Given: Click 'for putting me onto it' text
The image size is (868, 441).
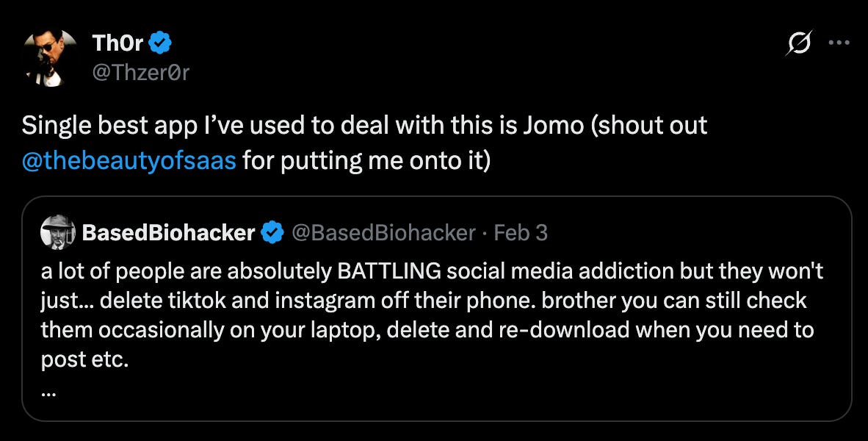Looking at the screenshot, I should pos(366,161).
